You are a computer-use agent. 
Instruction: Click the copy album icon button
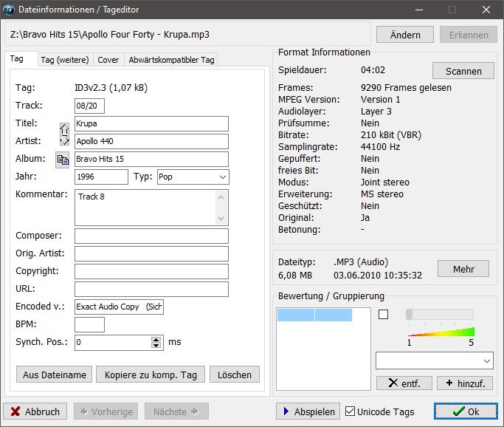click(63, 160)
